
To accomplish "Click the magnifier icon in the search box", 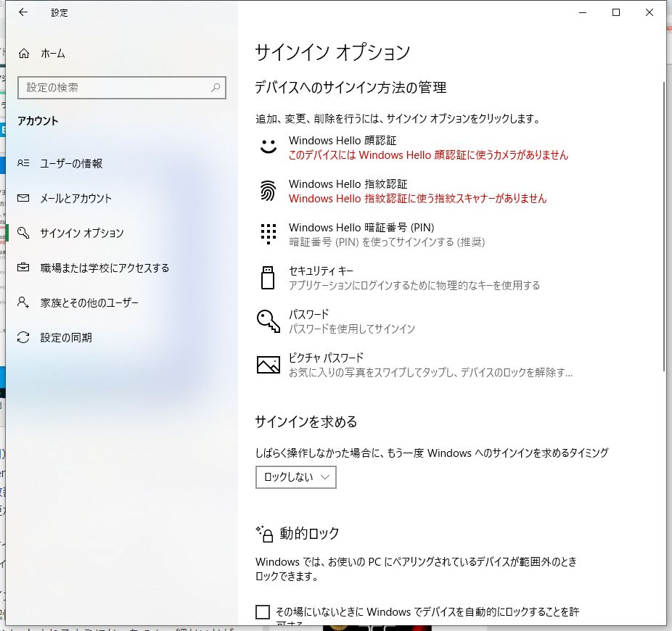I will click(216, 87).
